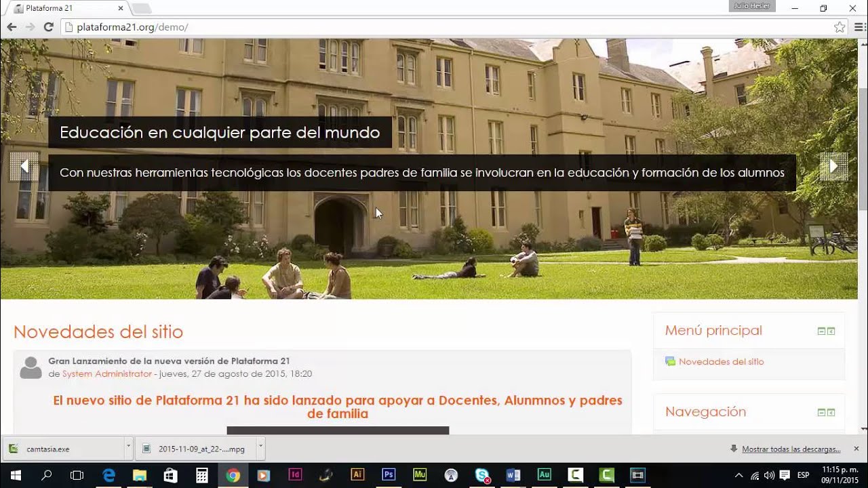
Task: Switch ESP input language indicator
Action: coord(803,475)
